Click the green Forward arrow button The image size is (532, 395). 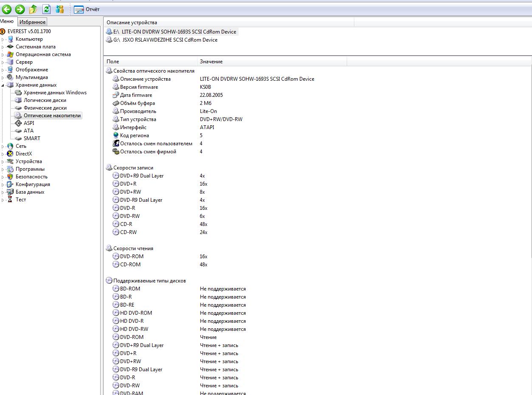[x=20, y=9]
